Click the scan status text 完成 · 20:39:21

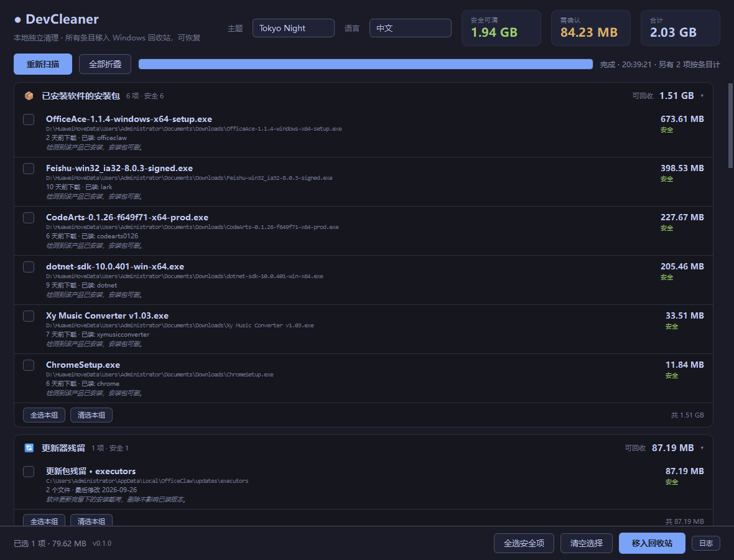tap(626, 65)
